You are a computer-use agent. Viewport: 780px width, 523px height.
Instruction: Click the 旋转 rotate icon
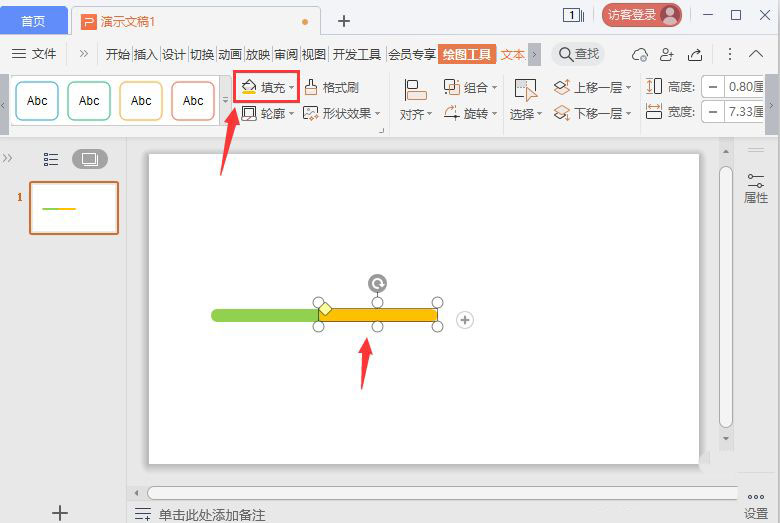pyautogui.click(x=452, y=114)
